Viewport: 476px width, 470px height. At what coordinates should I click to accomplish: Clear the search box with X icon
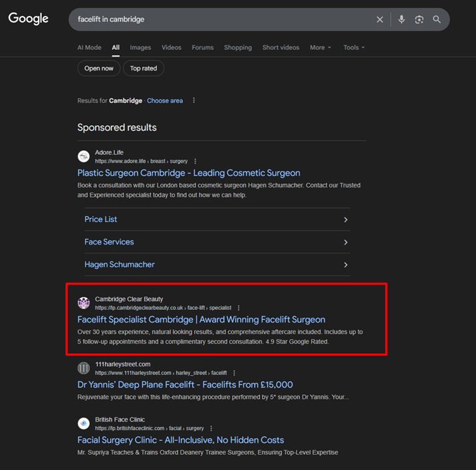(380, 19)
